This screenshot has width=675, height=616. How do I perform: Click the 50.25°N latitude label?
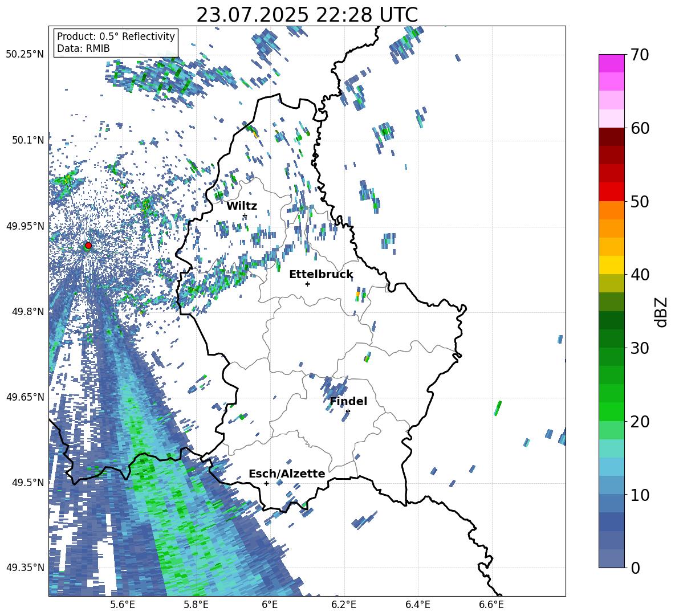pos(25,55)
